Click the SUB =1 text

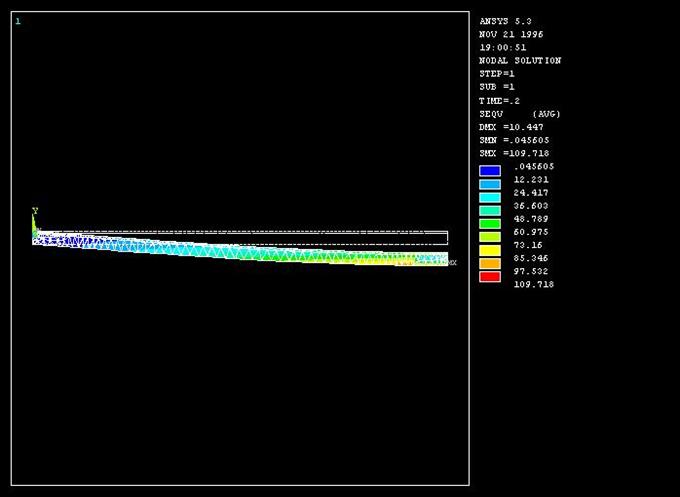(x=497, y=87)
